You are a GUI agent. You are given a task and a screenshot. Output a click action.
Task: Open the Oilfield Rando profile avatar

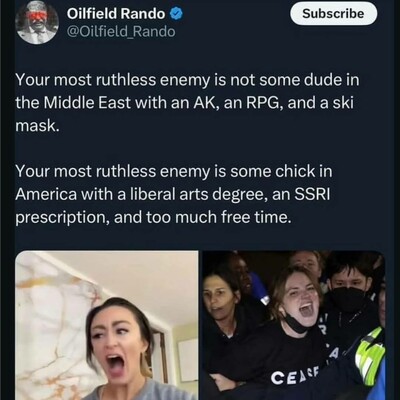(x=37, y=23)
